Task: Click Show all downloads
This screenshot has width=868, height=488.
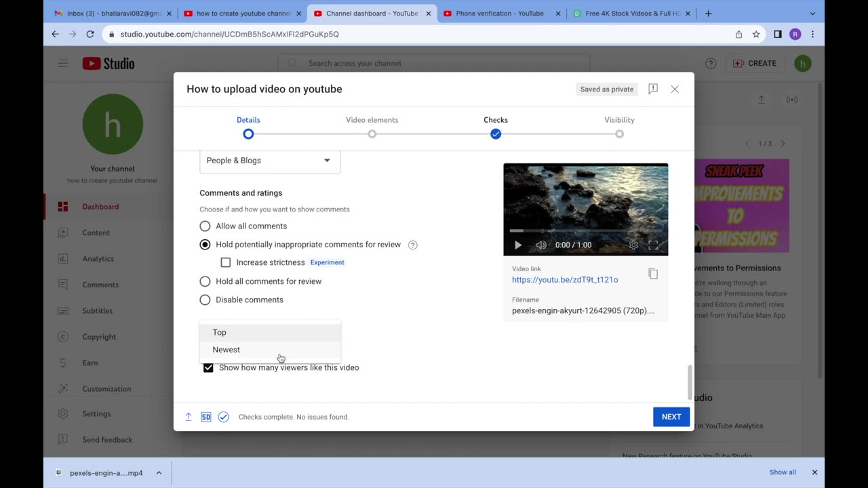Action: pyautogui.click(x=783, y=472)
